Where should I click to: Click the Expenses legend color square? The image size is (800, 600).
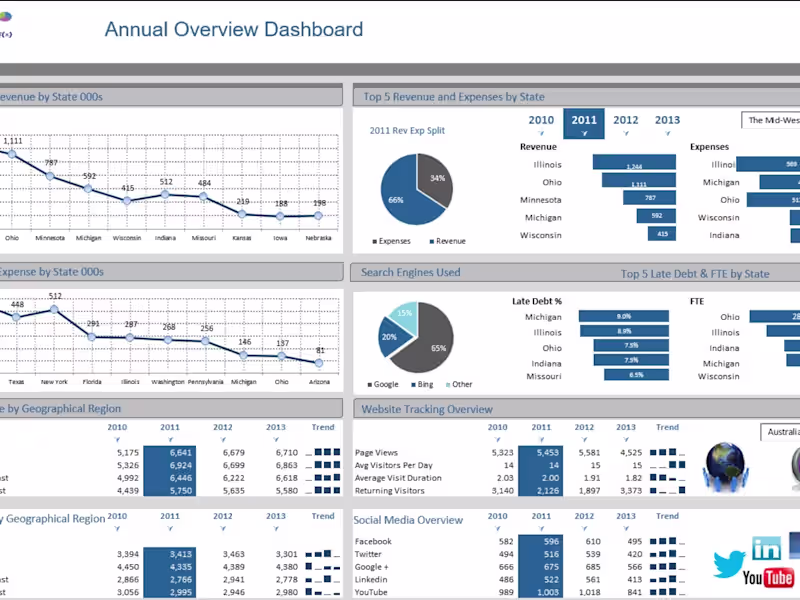(x=374, y=240)
